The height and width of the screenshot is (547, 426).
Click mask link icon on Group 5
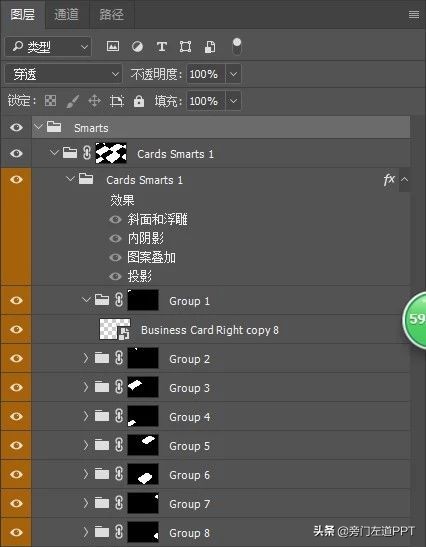[119, 445]
